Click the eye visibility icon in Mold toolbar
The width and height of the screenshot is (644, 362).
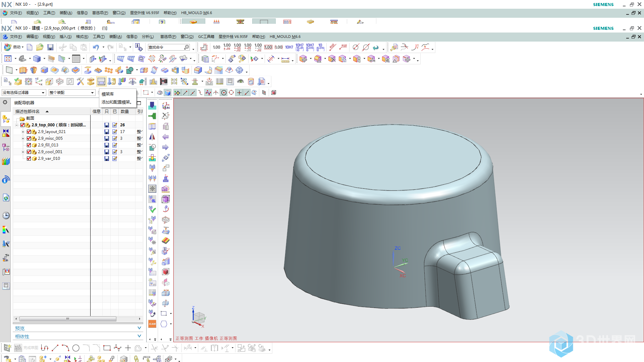click(x=240, y=81)
